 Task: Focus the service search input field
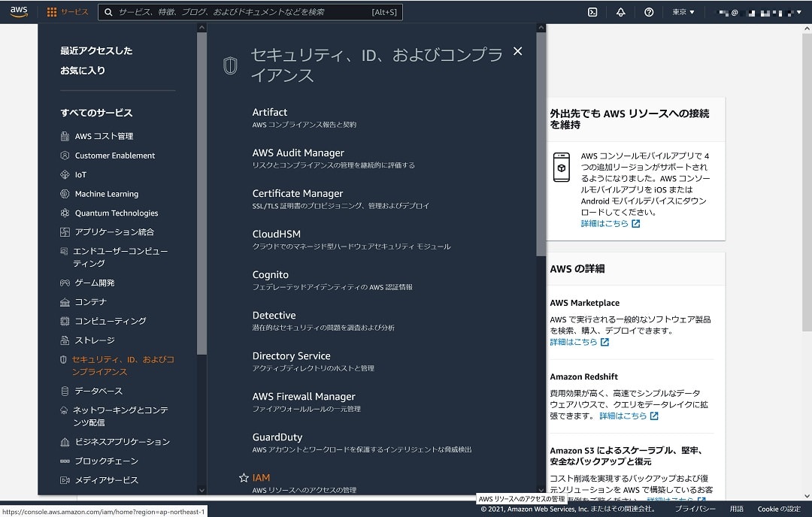[250, 12]
